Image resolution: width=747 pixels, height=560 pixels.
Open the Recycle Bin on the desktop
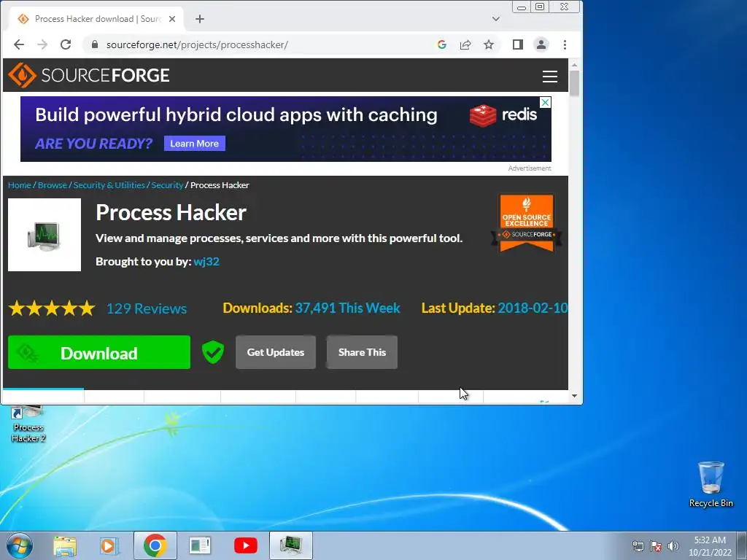(x=711, y=484)
